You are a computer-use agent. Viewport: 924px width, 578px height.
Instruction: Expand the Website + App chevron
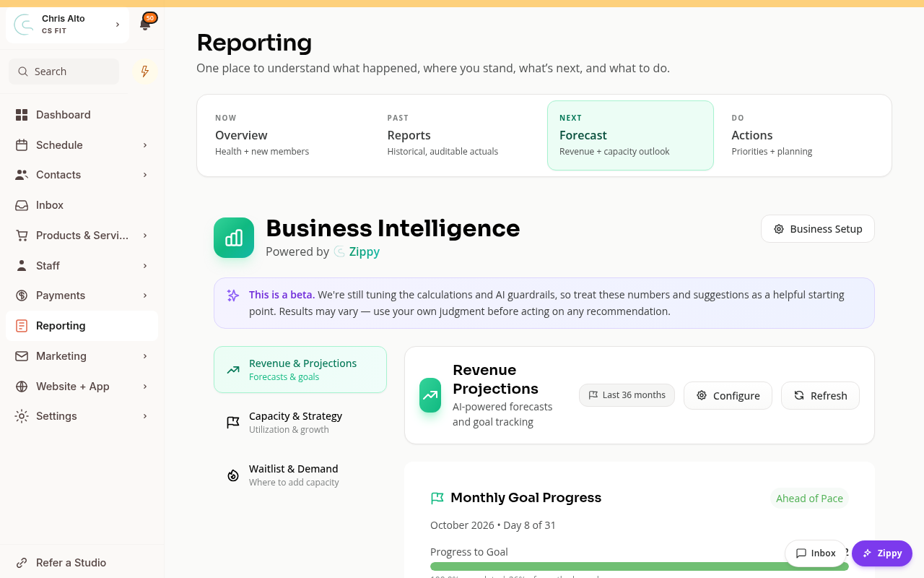point(145,387)
